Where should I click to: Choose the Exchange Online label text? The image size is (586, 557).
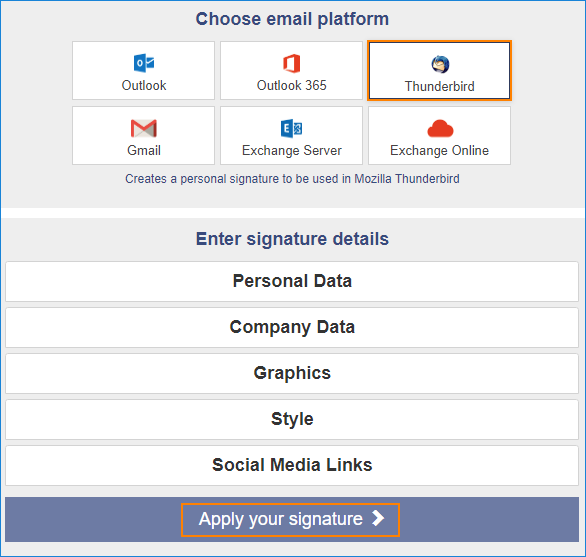pyautogui.click(x=440, y=151)
